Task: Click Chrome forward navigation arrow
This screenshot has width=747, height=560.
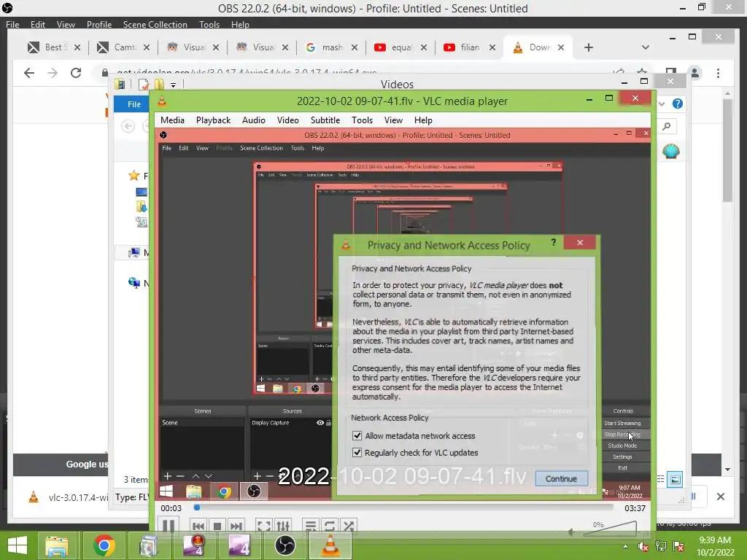Action: 53,73
